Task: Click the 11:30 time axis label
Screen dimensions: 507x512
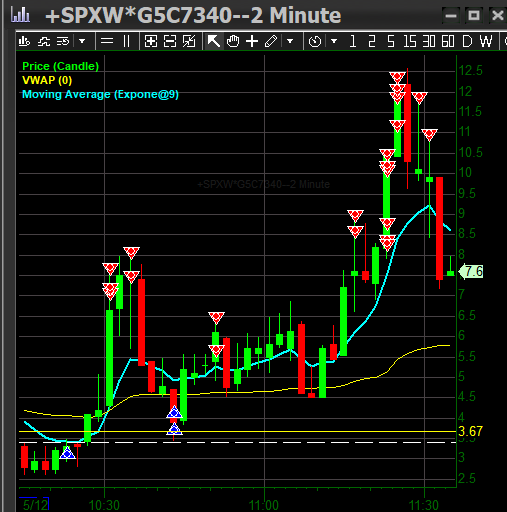Action: 424,505
